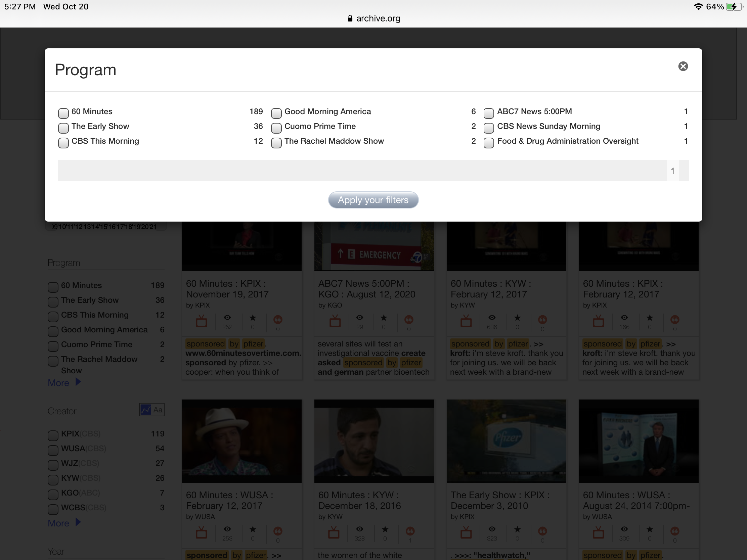Click quote icon on KYW December 2016 card
747x560 pixels.
click(410, 531)
